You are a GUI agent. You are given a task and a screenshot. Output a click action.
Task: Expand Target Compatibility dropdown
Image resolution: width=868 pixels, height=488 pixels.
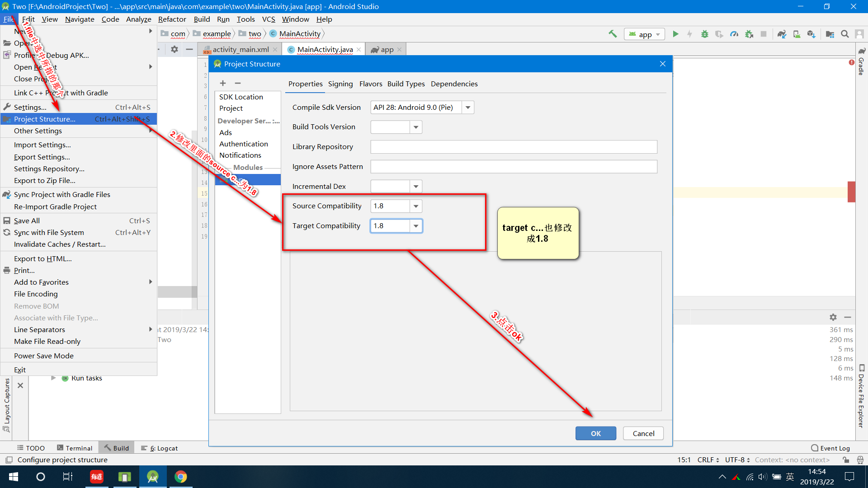pyautogui.click(x=416, y=226)
